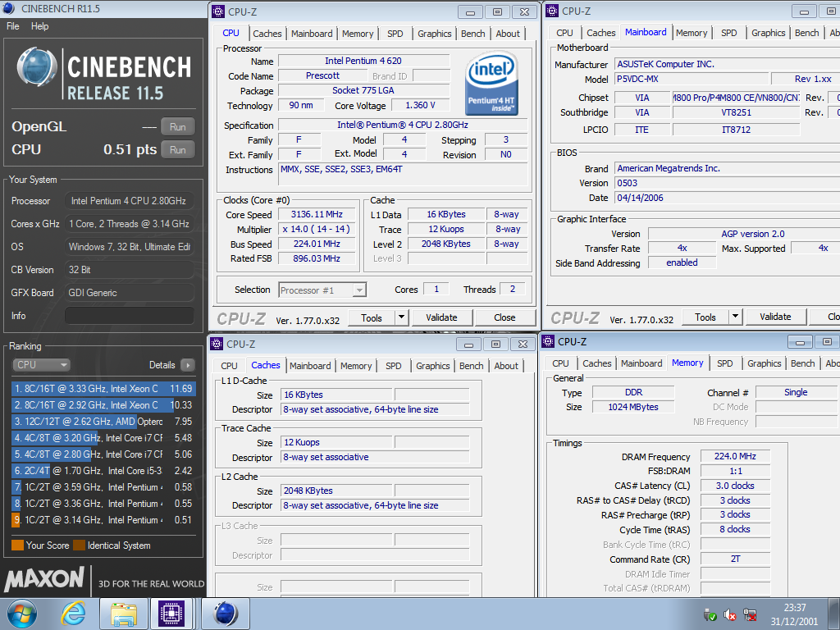Run the OpenGL benchmark
This screenshot has height=630, width=840.
click(x=178, y=127)
